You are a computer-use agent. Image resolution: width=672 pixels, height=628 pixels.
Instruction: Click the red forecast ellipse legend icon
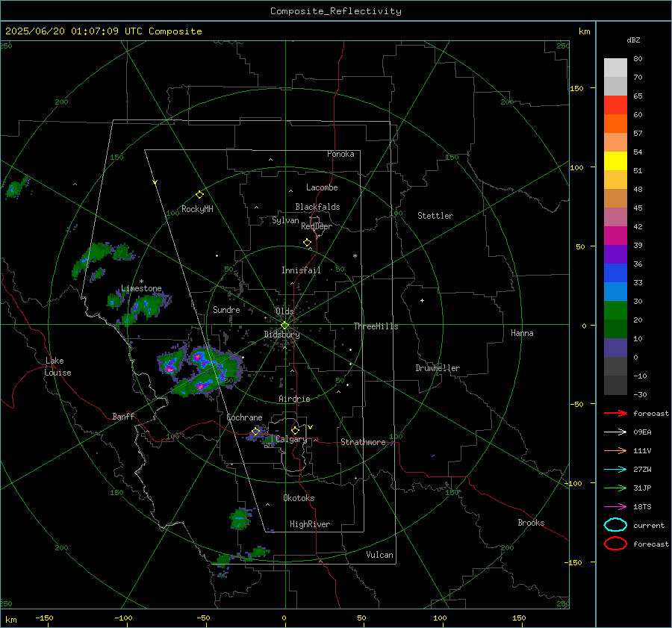tap(615, 544)
